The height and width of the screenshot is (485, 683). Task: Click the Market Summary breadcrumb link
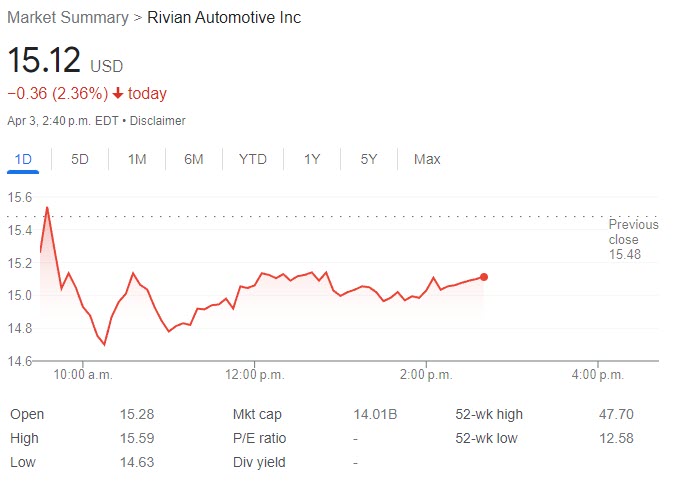(x=68, y=18)
